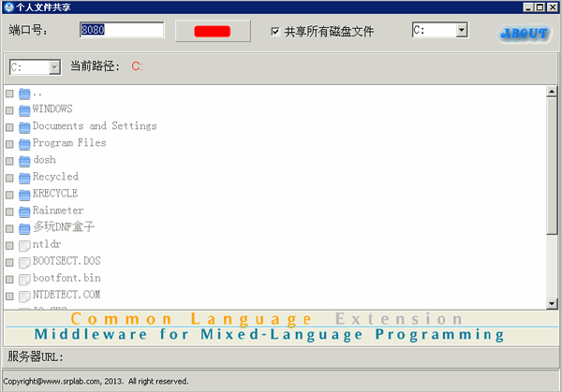The height and width of the screenshot is (392, 562).
Task: Click the WINDOWS folder icon
Action: click(24, 110)
